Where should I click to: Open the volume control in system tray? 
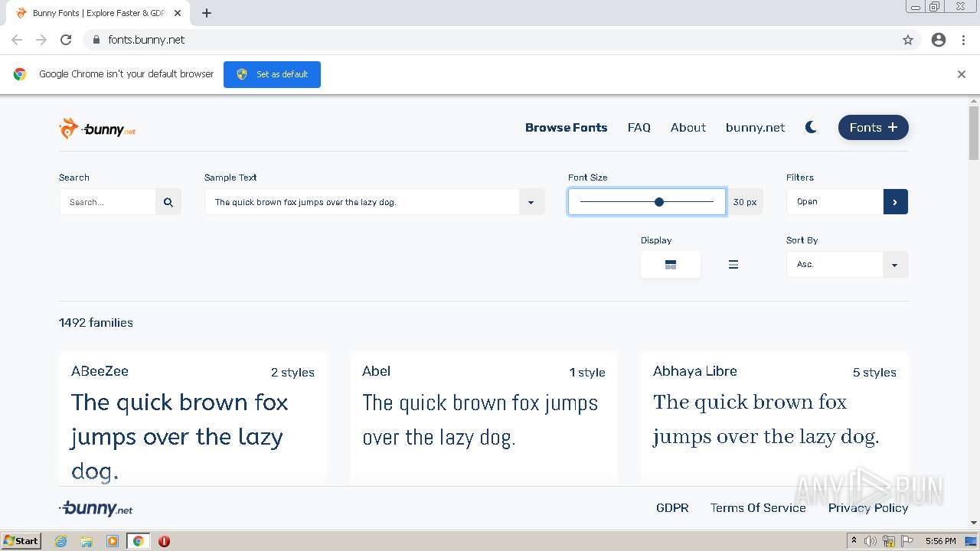[x=871, y=541]
